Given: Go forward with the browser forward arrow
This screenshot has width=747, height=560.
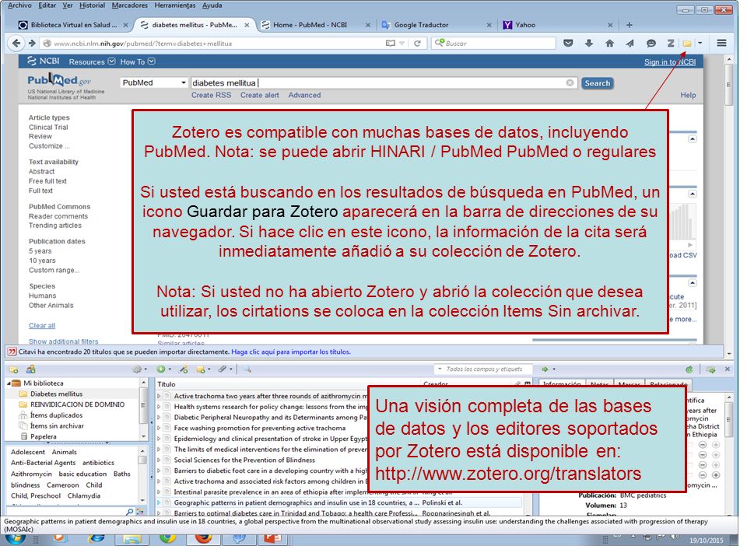Looking at the screenshot, I should click(x=32, y=44).
